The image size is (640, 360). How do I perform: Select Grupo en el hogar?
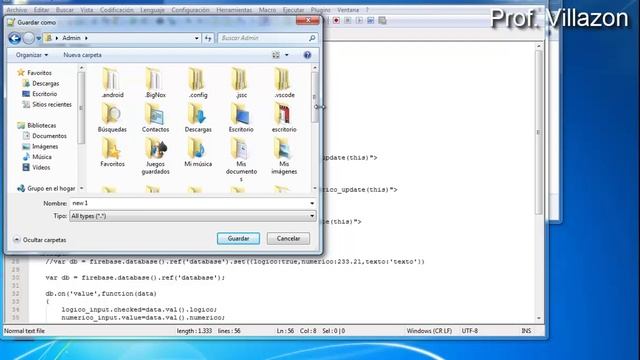[x=46, y=189]
